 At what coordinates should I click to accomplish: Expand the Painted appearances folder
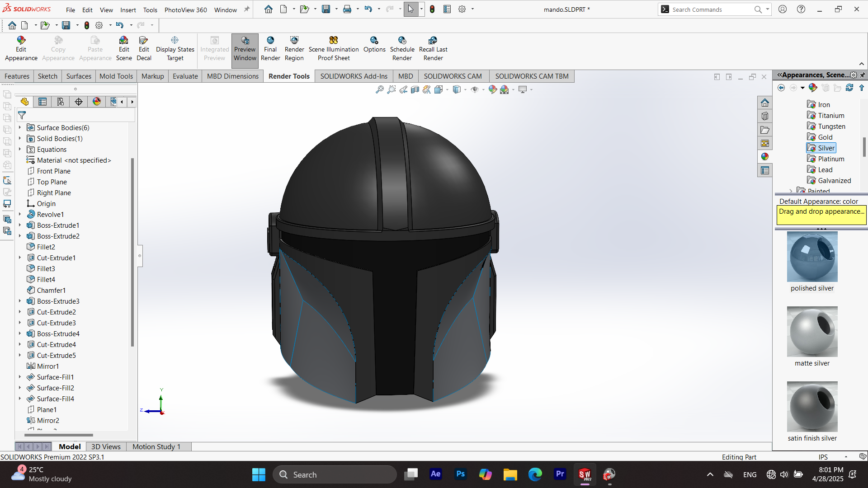[x=791, y=191]
